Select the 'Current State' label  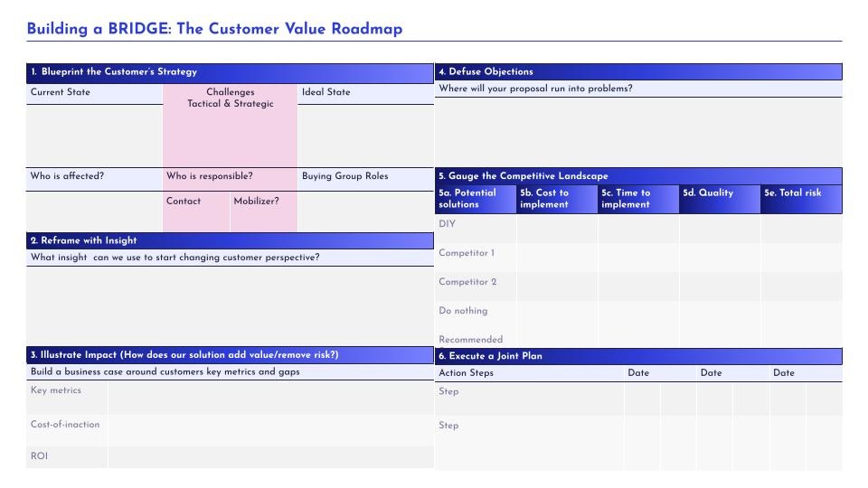(x=61, y=92)
